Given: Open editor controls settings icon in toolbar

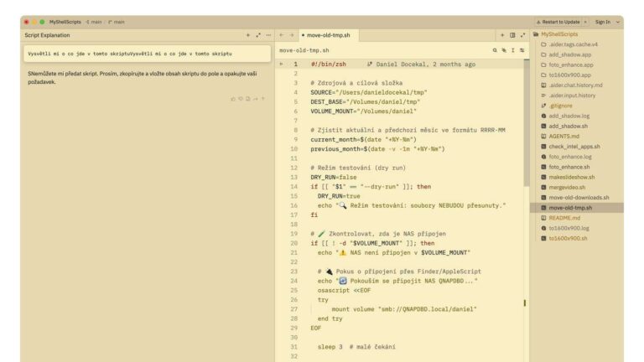Looking at the screenshot, I should pos(522,50).
